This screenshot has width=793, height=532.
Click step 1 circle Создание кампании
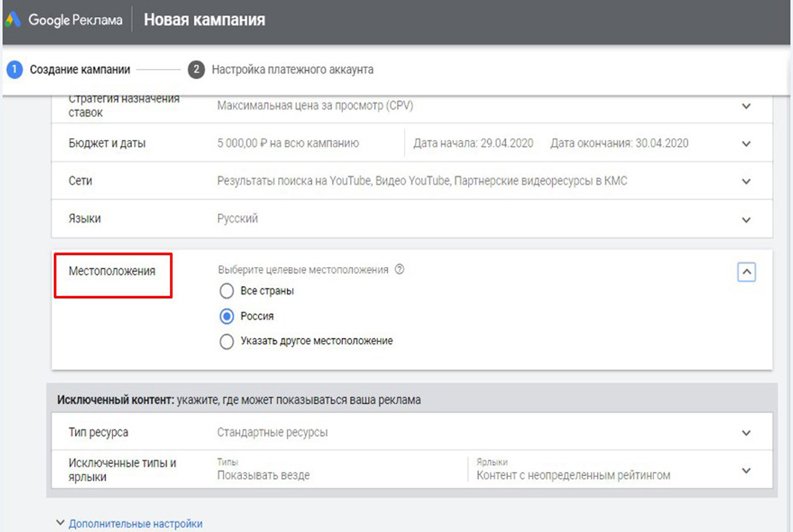tap(15, 70)
